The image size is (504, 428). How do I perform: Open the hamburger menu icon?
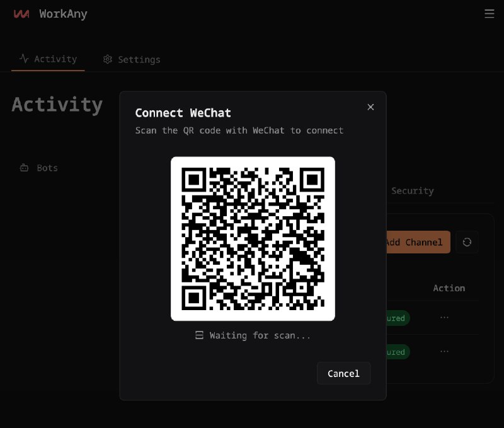pyautogui.click(x=490, y=13)
